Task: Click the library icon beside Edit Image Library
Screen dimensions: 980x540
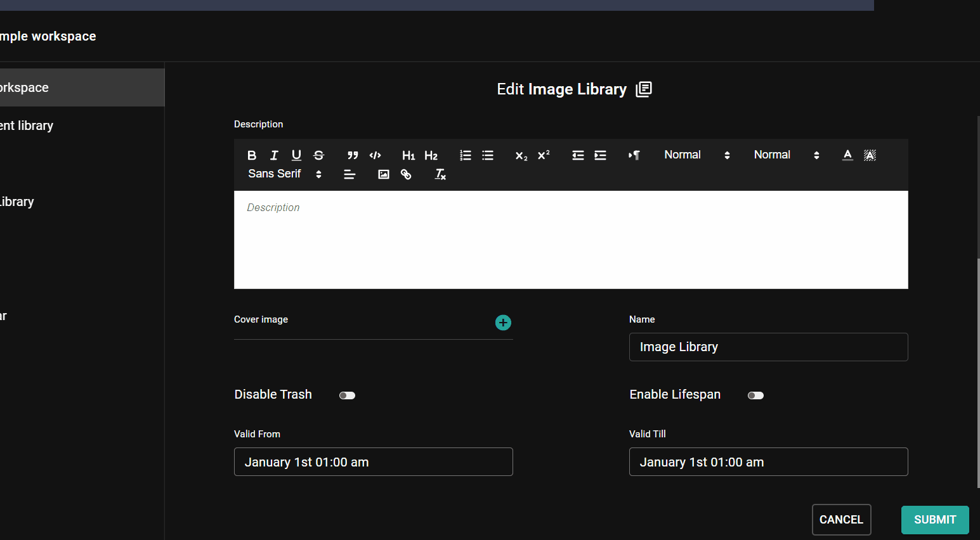Action: 644,89
